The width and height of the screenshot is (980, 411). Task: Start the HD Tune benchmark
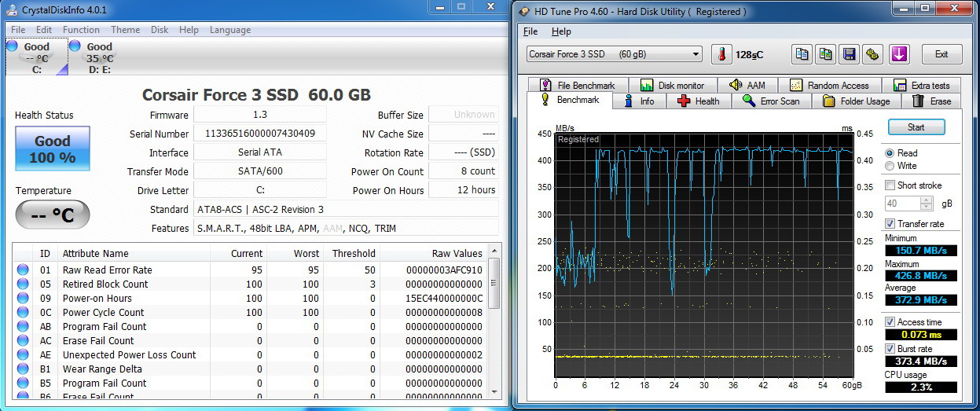pyautogui.click(x=916, y=127)
